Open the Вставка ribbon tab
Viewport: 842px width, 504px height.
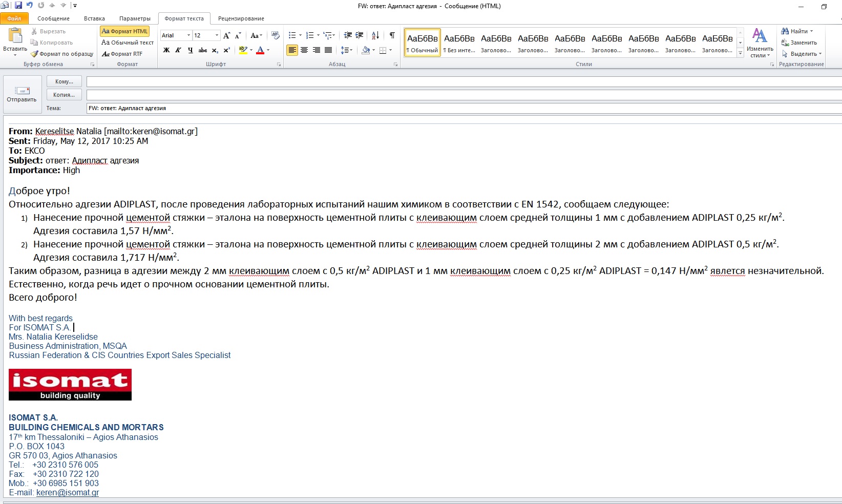click(94, 18)
